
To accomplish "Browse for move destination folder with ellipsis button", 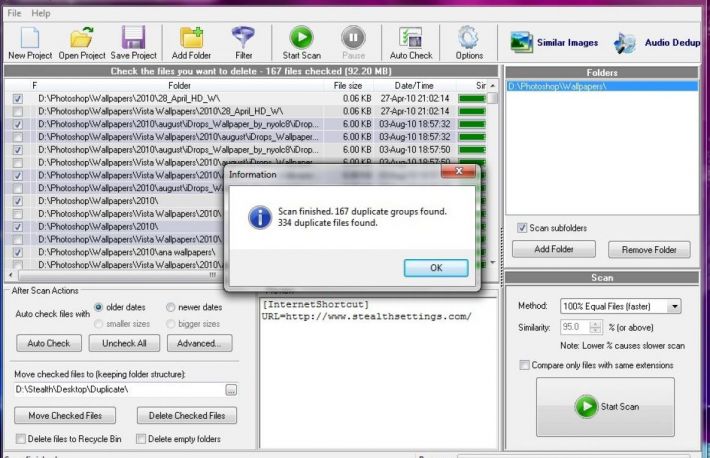I will click(x=231, y=389).
